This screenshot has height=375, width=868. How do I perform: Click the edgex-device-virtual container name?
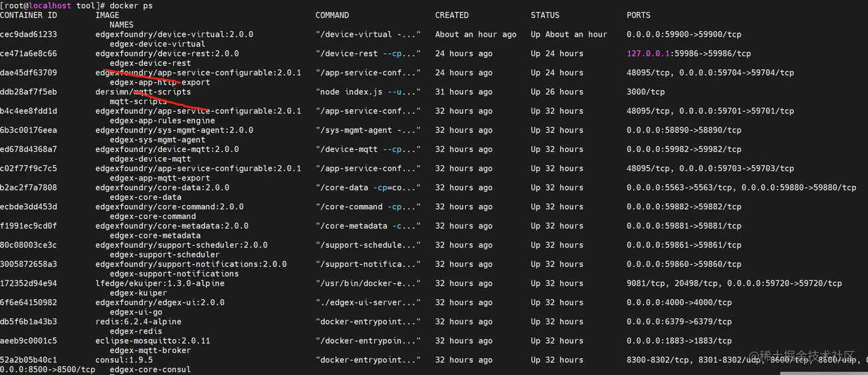(157, 44)
